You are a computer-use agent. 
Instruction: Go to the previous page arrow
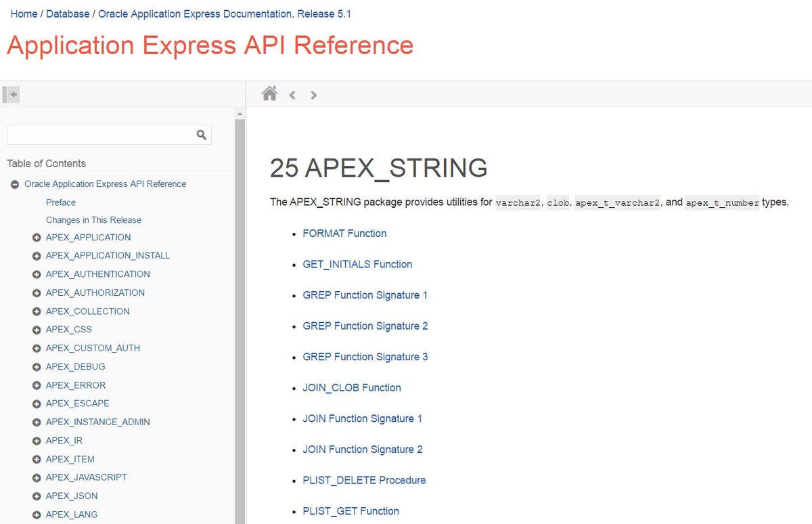292,95
